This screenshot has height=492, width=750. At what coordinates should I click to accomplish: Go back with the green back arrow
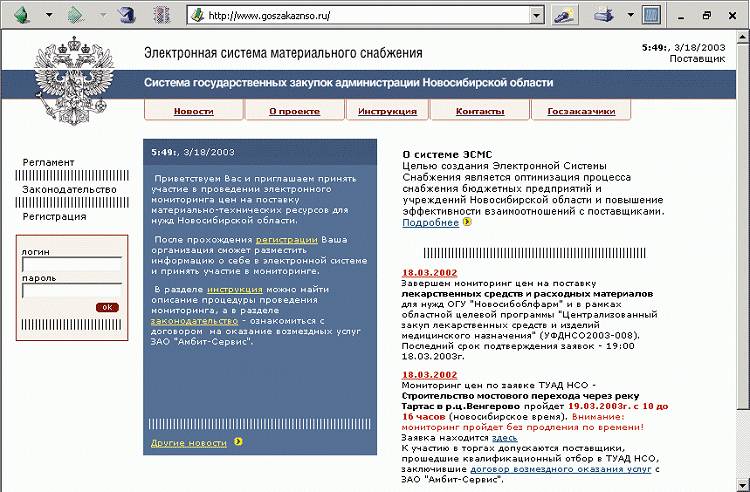[22, 15]
